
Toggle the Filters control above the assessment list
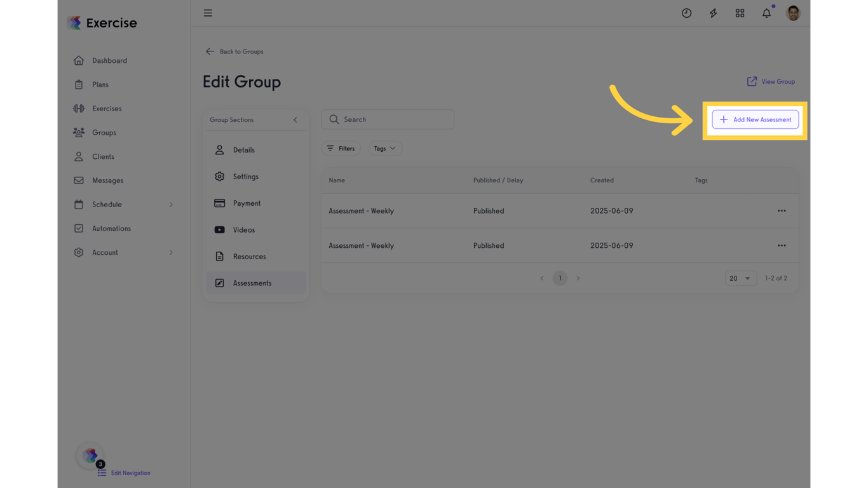341,148
